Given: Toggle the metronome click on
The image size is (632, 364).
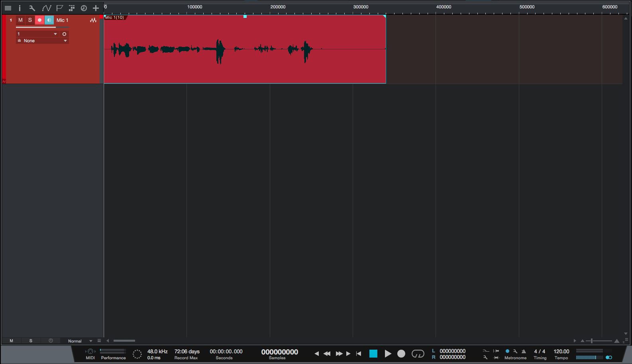Looking at the screenshot, I should tap(507, 351).
